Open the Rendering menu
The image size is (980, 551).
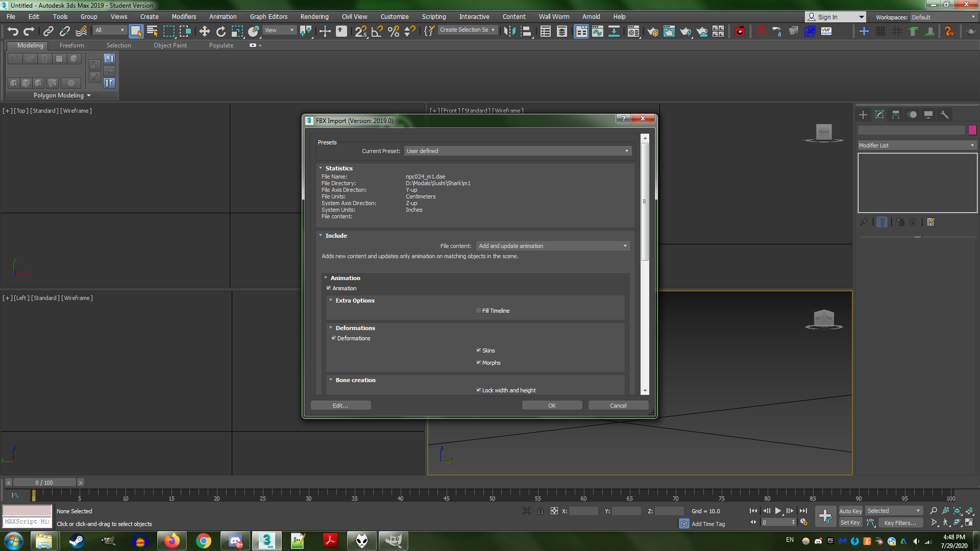coord(314,17)
